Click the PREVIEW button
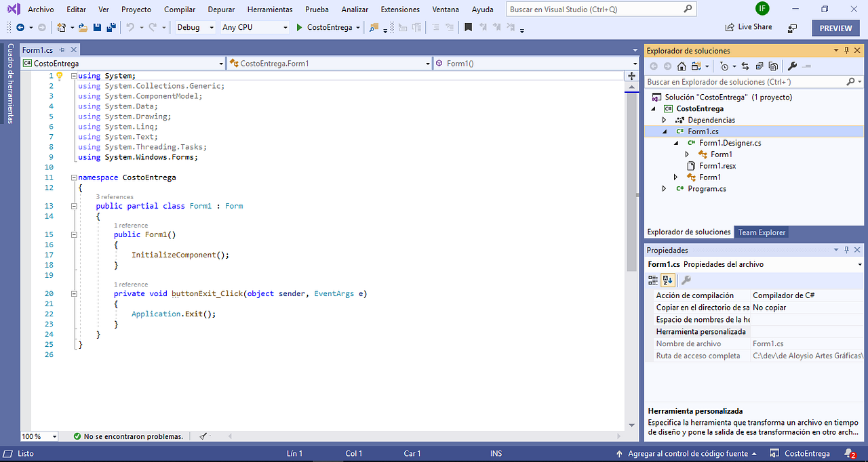The width and height of the screenshot is (868, 462). click(835, 28)
